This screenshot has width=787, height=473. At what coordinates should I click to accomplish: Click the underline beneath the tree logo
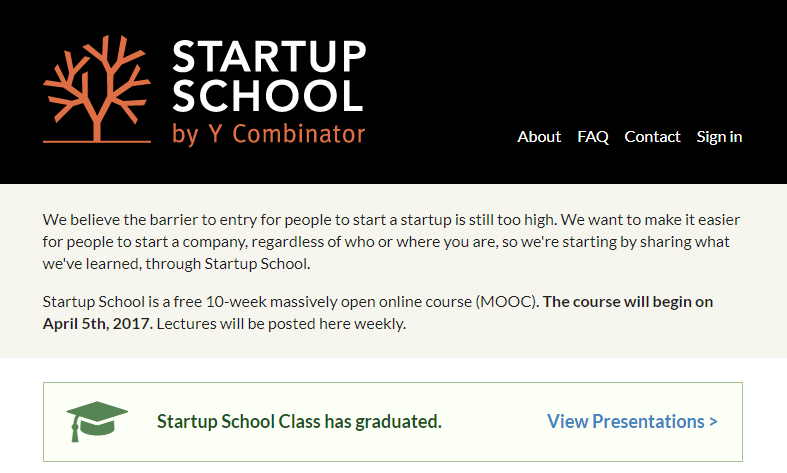pos(97,142)
